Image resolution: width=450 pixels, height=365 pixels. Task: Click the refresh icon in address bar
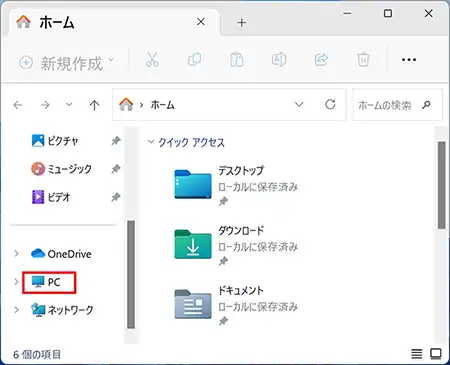330,104
